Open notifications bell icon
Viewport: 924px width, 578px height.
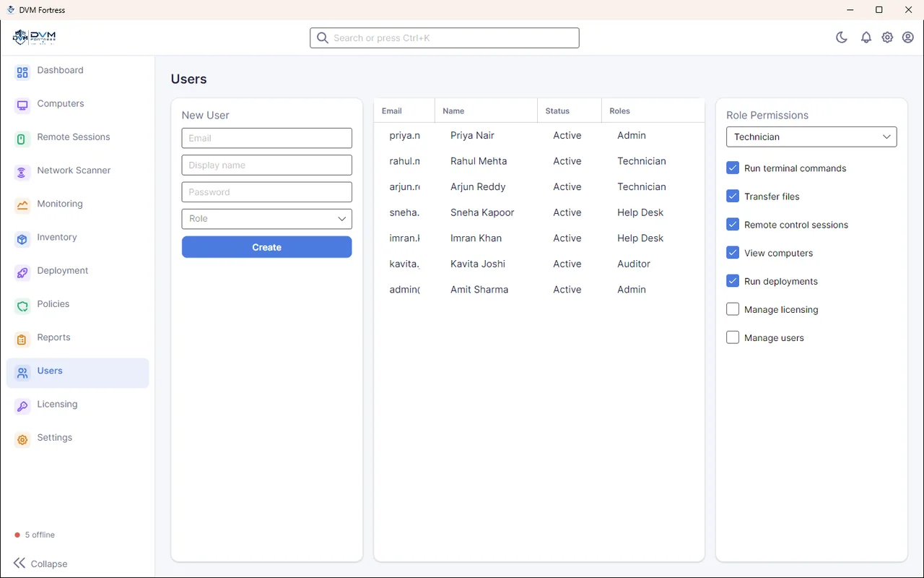(x=866, y=38)
